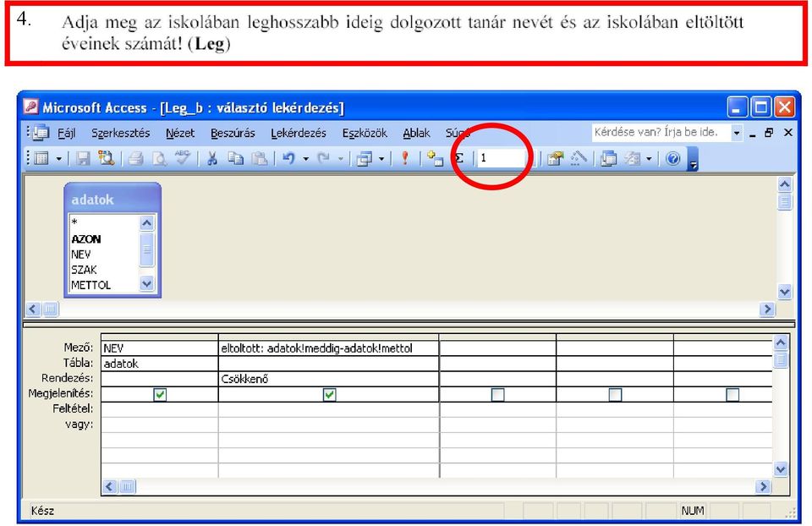Click the table pane's vertical scroll-up arrow

[785, 184]
